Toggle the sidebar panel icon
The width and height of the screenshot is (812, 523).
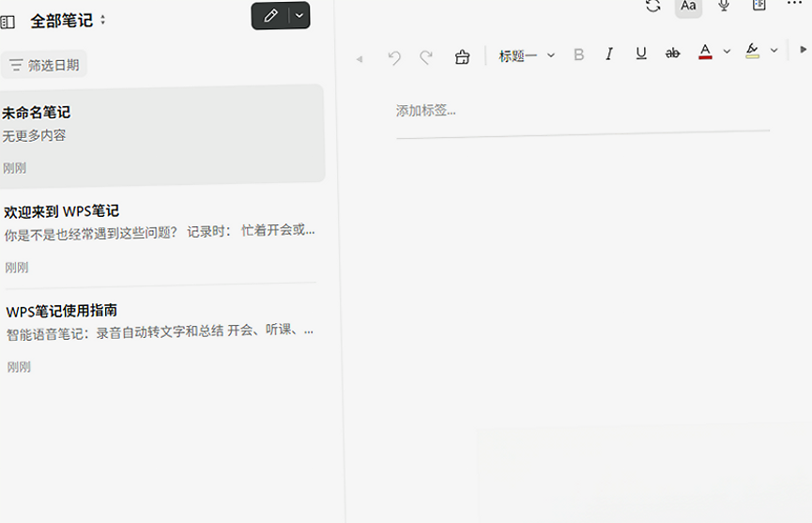click(x=8, y=22)
